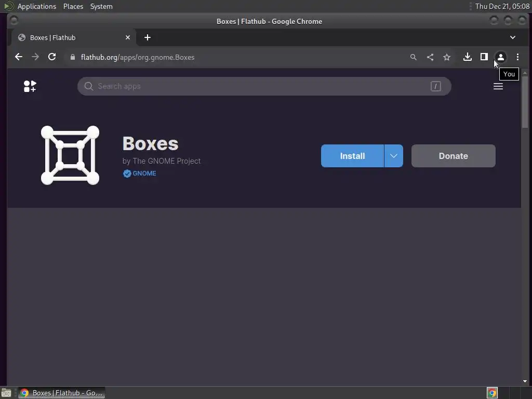Open Chrome three-dot menu
The height and width of the screenshot is (399, 532).
[x=517, y=57]
